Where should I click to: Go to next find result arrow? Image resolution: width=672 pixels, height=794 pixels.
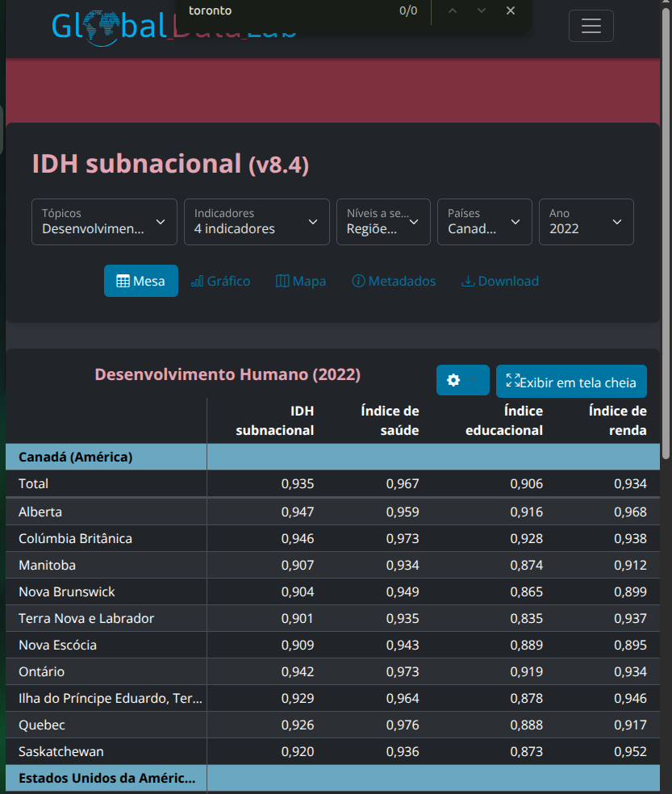coord(481,10)
